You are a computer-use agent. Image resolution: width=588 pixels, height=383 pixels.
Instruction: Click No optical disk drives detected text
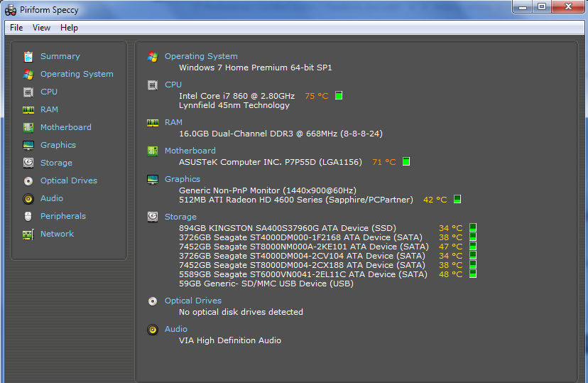tap(241, 312)
